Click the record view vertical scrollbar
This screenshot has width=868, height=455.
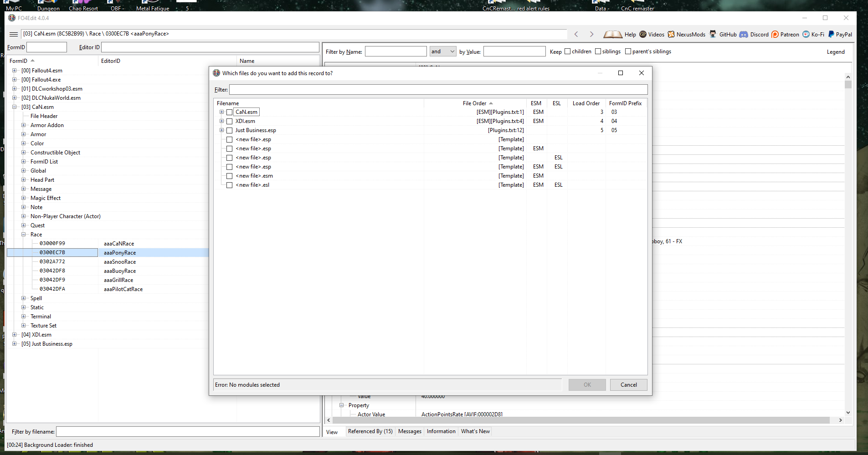pos(848,245)
